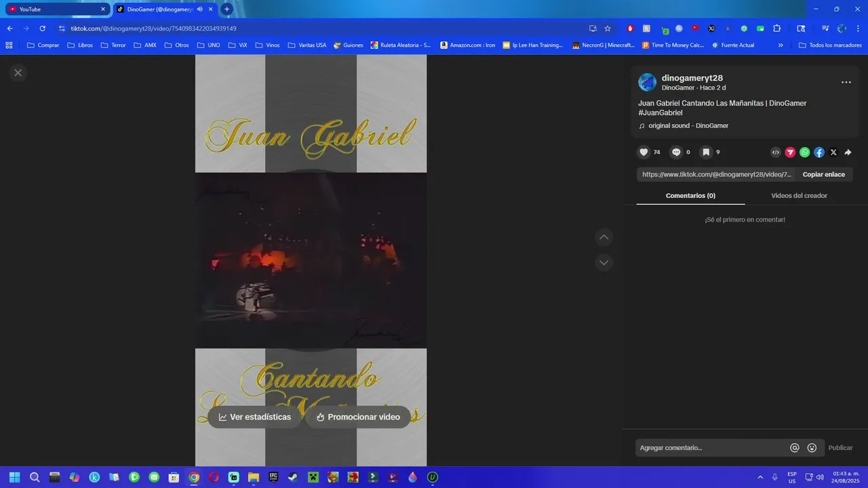Viewport: 868px width, 488px height.
Task: Open media controls icon in toolbar
Action: 825,28
